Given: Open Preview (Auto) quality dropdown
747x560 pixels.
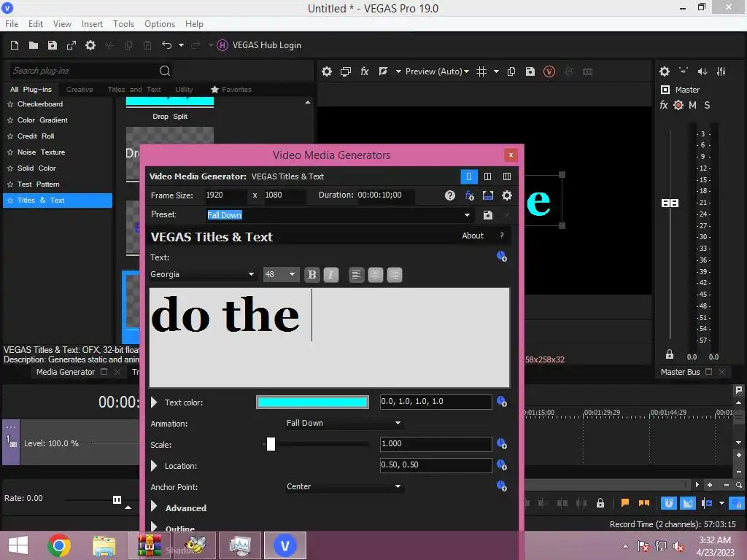Looking at the screenshot, I should tap(437, 71).
